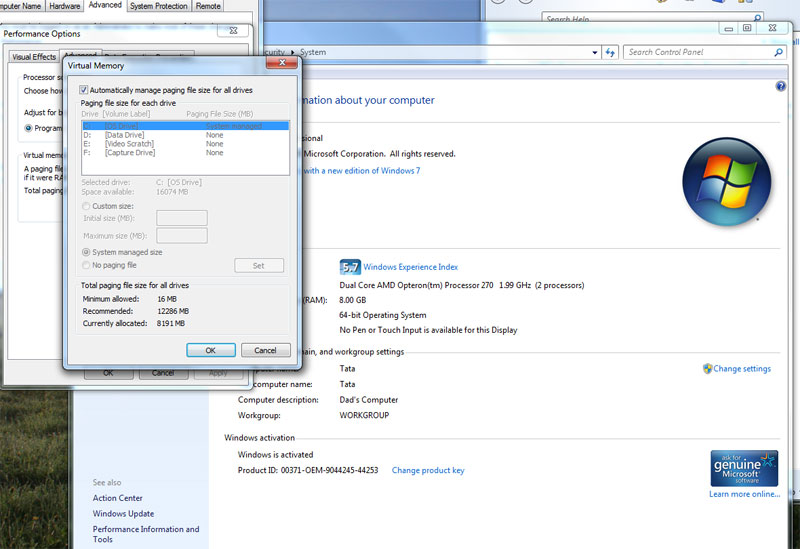Open Advanced tab in System Properties
Image resolution: width=800 pixels, height=549 pixels.
pos(105,5)
